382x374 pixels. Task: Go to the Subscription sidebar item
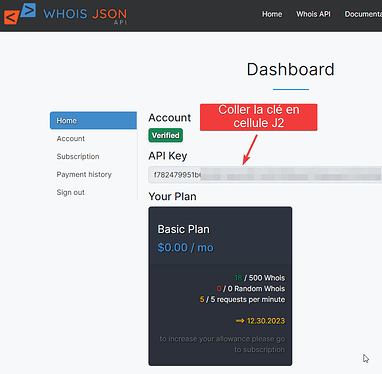78,156
